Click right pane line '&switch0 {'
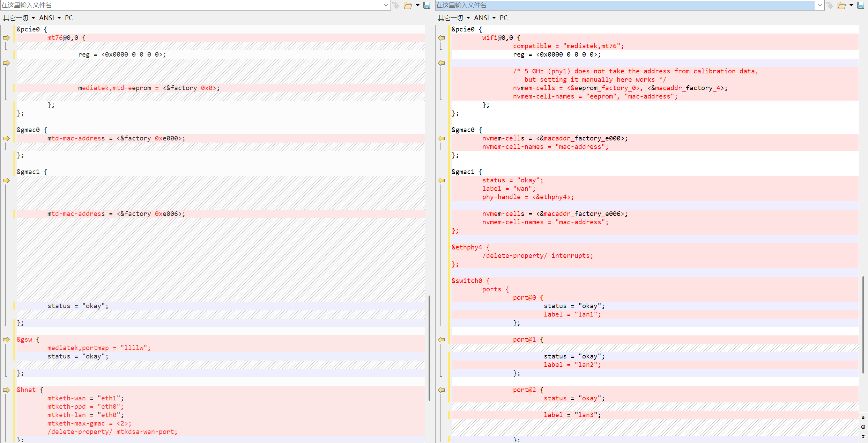The image size is (868, 443). [x=470, y=281]
